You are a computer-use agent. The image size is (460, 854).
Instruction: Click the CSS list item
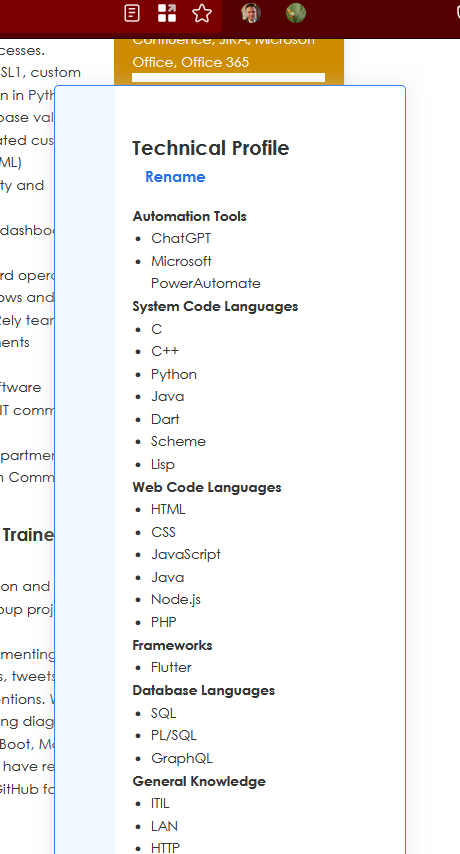pos(163,532)
